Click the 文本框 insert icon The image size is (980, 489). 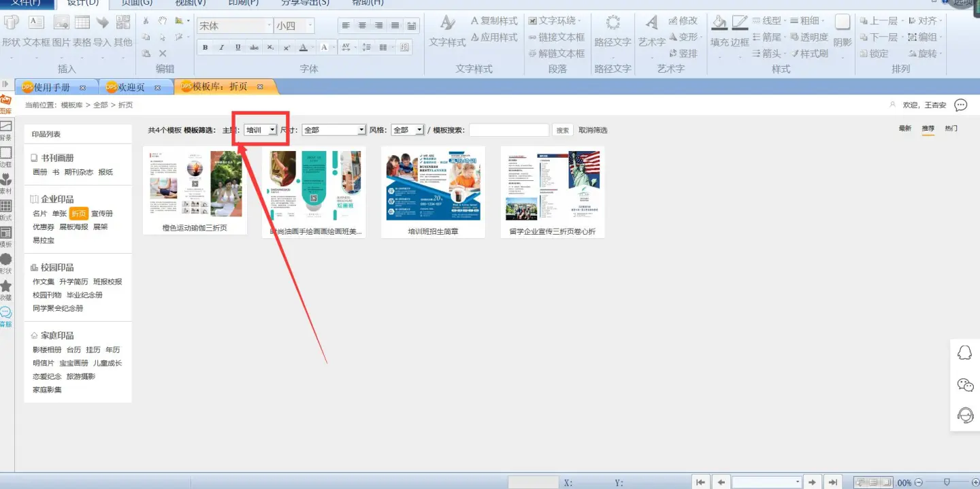[x=35, y=23]
